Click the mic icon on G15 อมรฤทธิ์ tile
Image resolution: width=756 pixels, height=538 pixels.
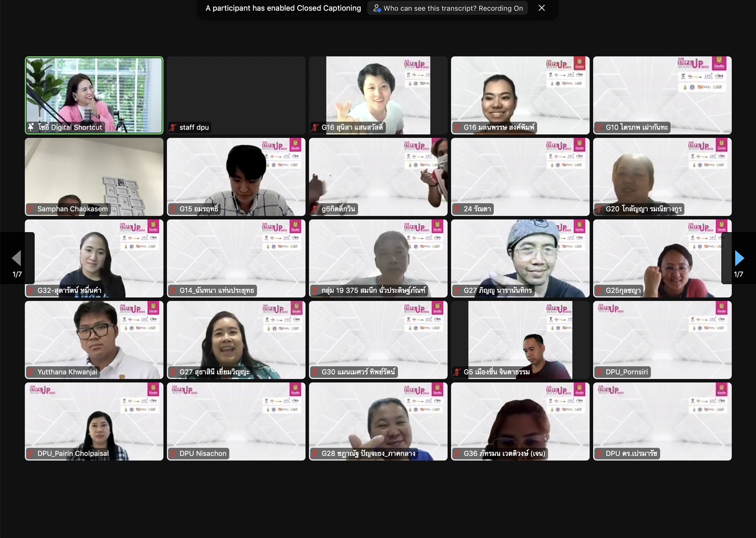tap(173, 209)
